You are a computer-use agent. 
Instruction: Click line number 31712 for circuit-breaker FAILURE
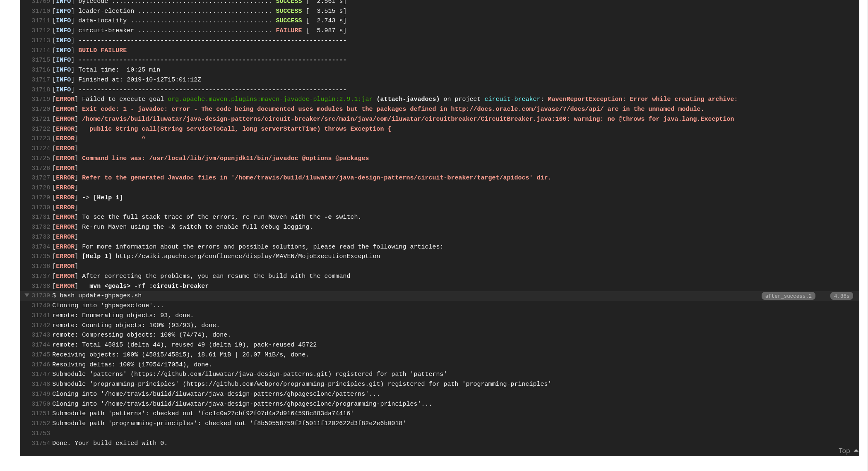coord(41,31)
